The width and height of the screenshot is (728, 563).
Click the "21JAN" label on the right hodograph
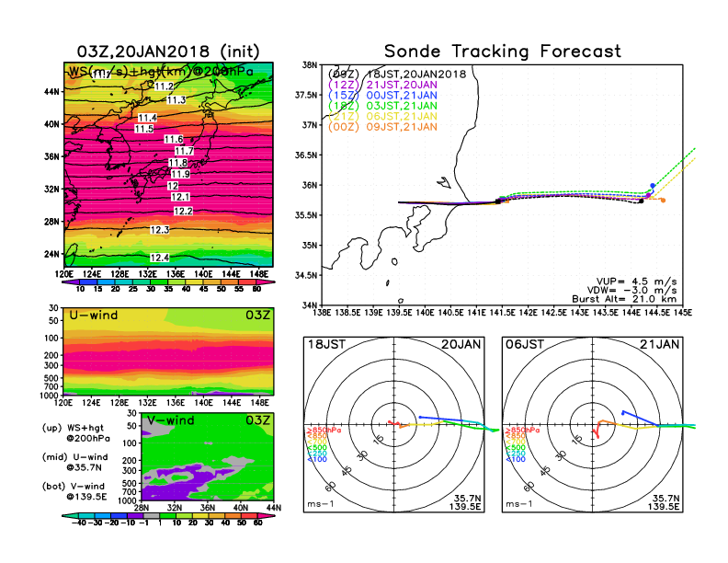(x=660, y=344)
